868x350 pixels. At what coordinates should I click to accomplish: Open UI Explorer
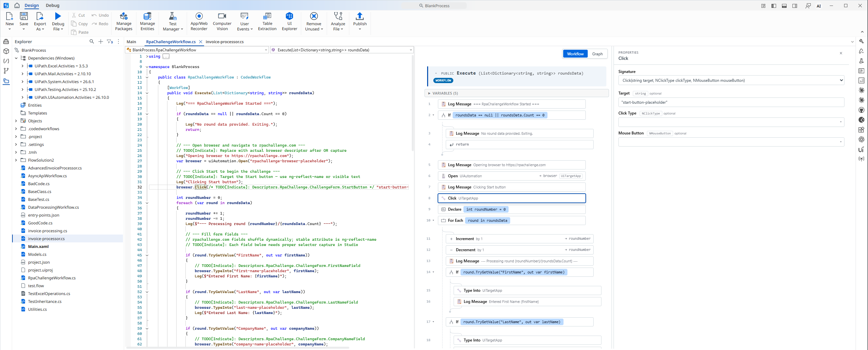click(289, 22)
